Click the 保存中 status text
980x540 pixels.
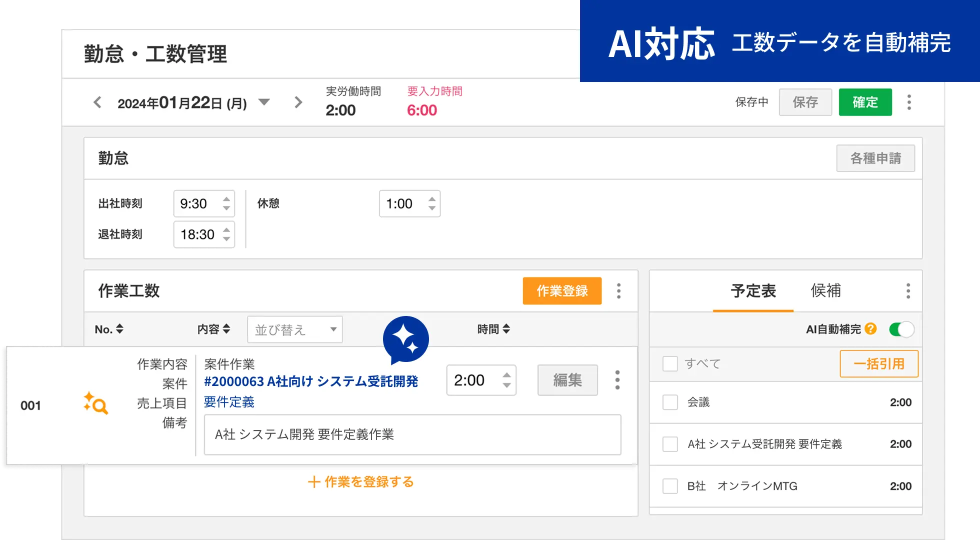751,102
